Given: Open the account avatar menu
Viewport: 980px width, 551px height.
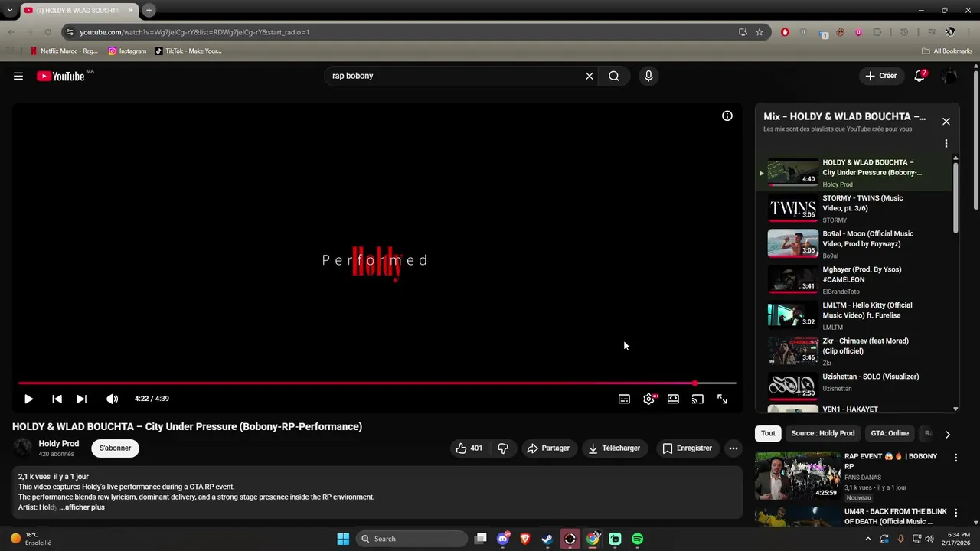Looking at the screenshot, I should click(949, 76).
